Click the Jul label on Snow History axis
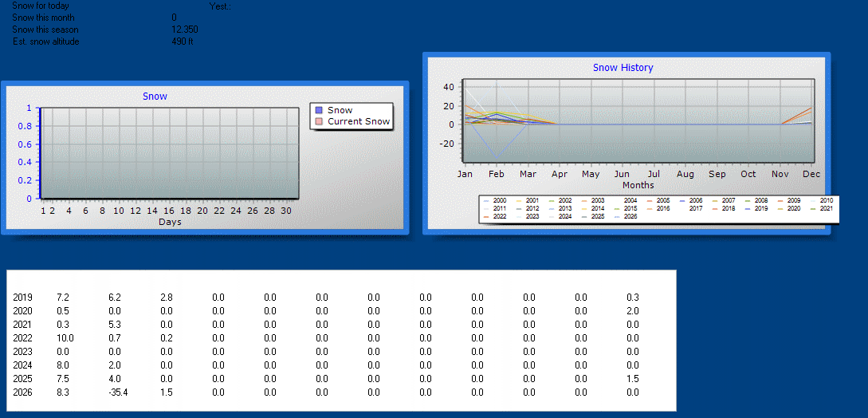The image size is (868, 418). click(654, 174)
